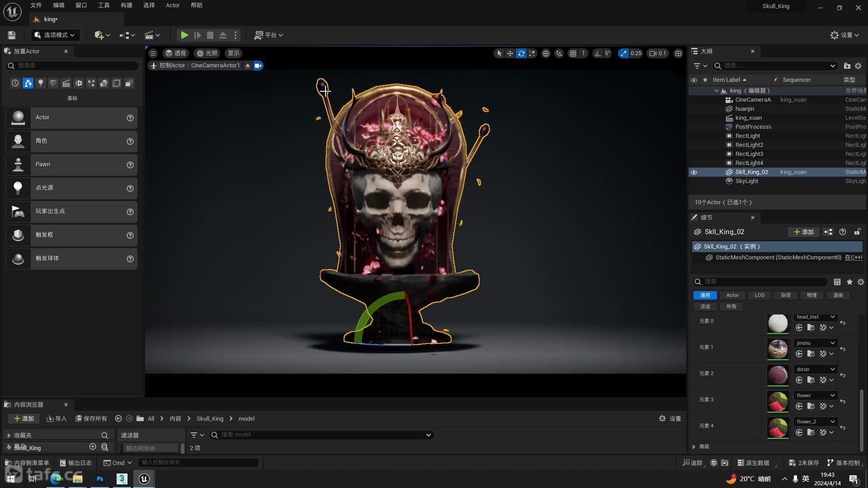Toggle the Outliner visibility column header eye

click(x=694, y=80)
